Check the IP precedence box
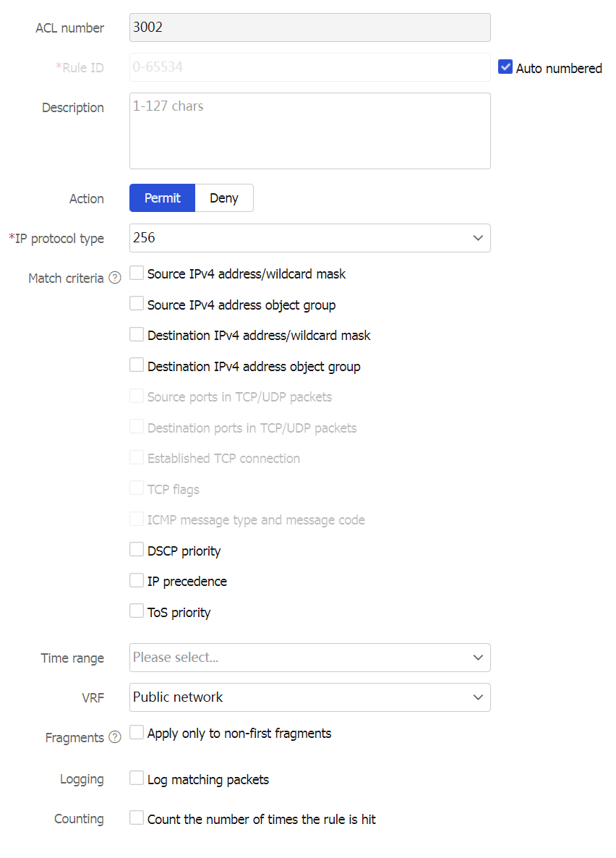616x858 pixels. pos(137,581)
